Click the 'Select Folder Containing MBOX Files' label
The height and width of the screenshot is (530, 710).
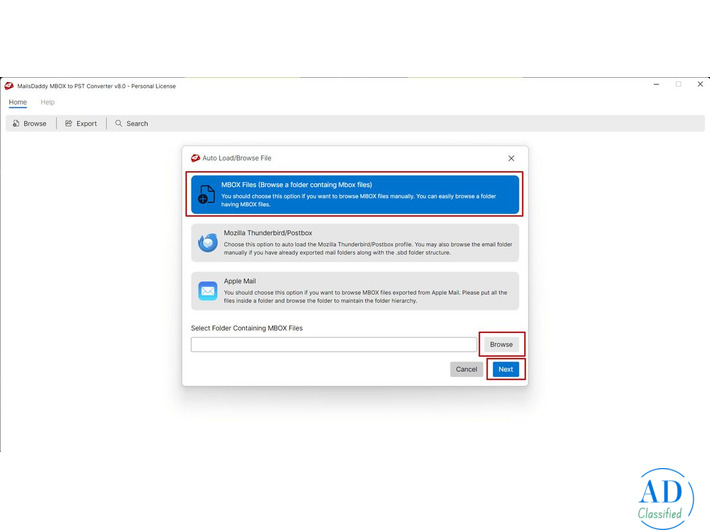pyautogui.click(x=247, y=328)
